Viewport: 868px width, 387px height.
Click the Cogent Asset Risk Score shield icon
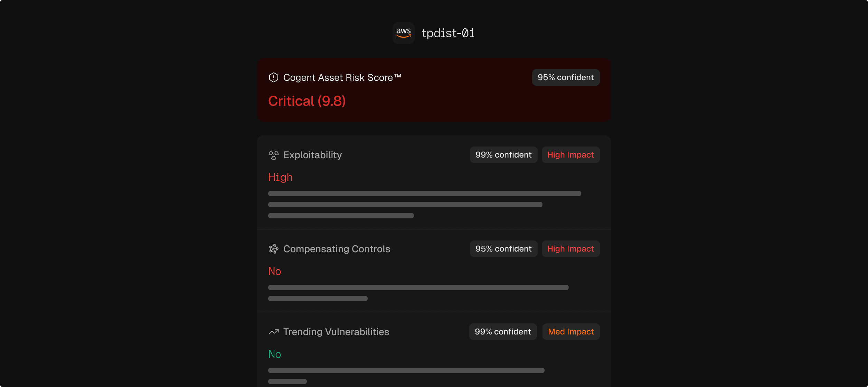(x=273, y=77)
